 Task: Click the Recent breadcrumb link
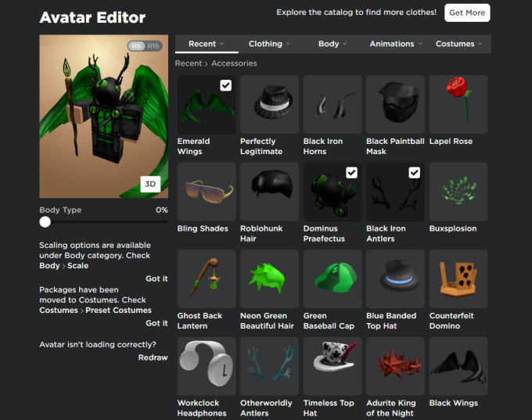pyautogui.click(x=189, y=63)
